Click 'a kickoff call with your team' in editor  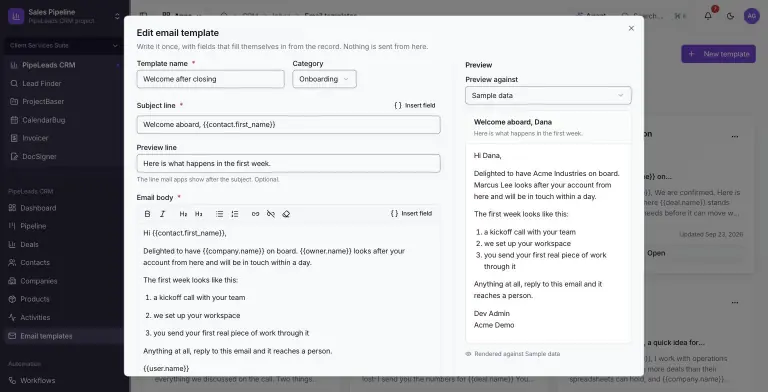pyautogui.click(x=199, y=297)
